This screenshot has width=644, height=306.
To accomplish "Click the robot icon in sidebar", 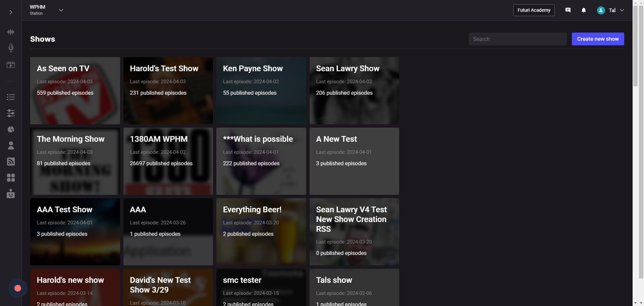I will 11,194.
